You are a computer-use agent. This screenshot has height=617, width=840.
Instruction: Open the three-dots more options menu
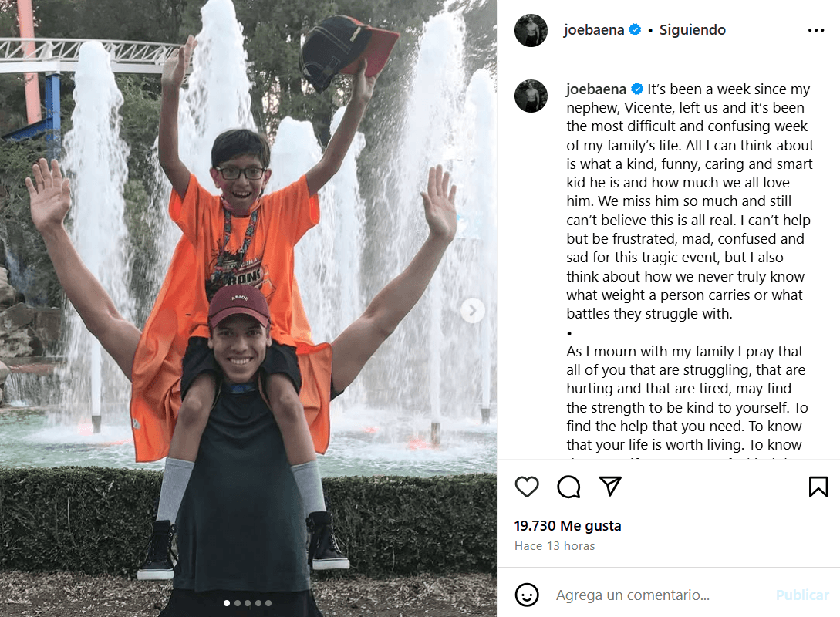click(816, 30)
